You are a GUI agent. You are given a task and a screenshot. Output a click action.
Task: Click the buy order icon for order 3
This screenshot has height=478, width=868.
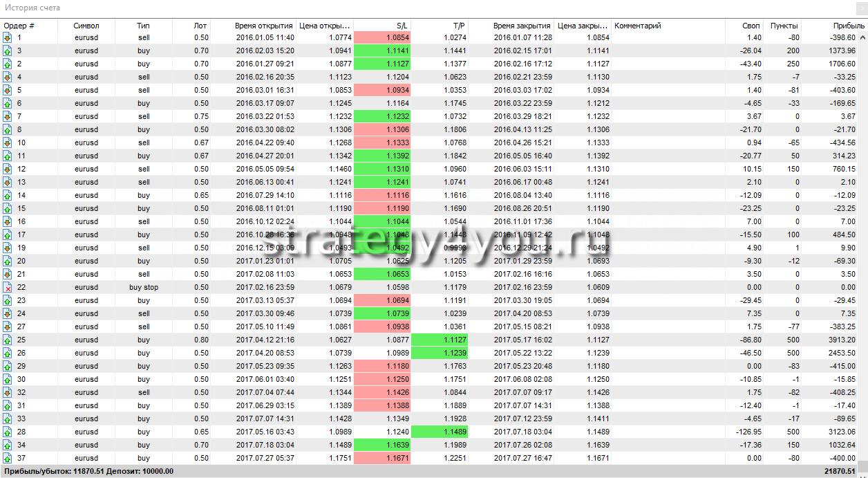click(x=8, y=51)
